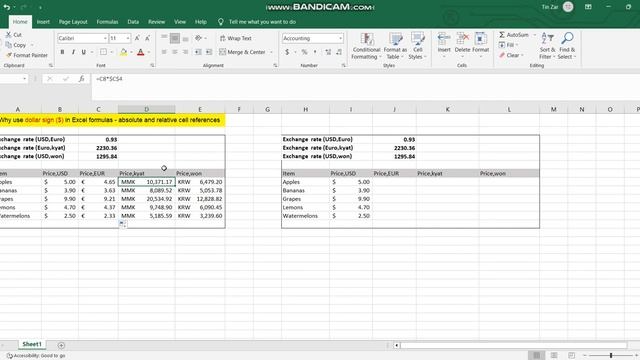Align text right
The image size is (640, 360).
tap(185, 52)
